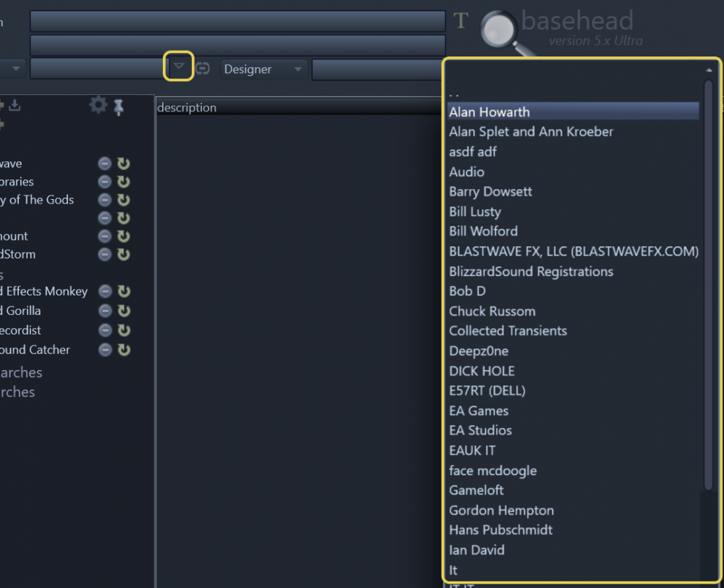Open the 'ound Catcher' library in the left panel
The image size is (724, 588).
pos(35,350)
